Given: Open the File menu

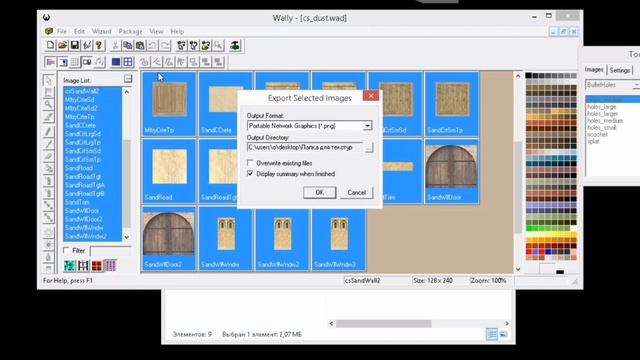Looking at the screenshot, I should tap(62, 31).
